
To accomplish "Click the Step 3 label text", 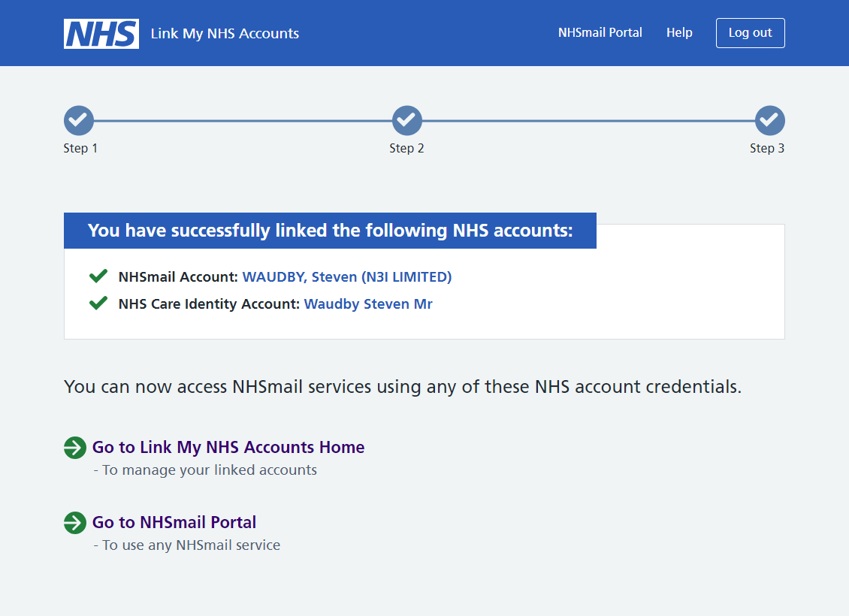I will [x=766, y=149].
